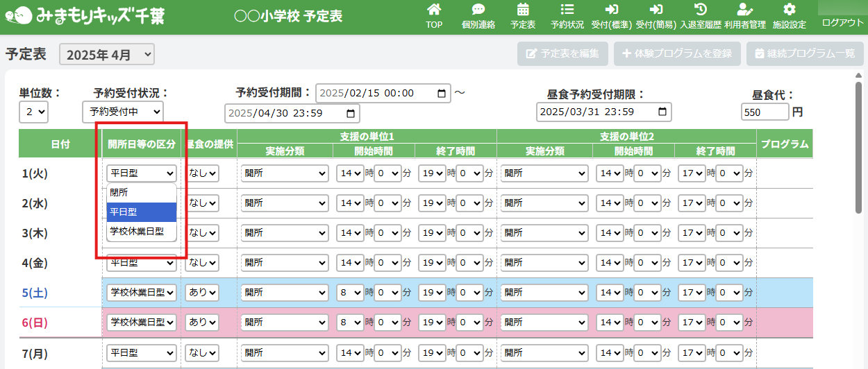868x369 pixels.
Task: Click the vertical page scrollbar
Action: [858, 139]
